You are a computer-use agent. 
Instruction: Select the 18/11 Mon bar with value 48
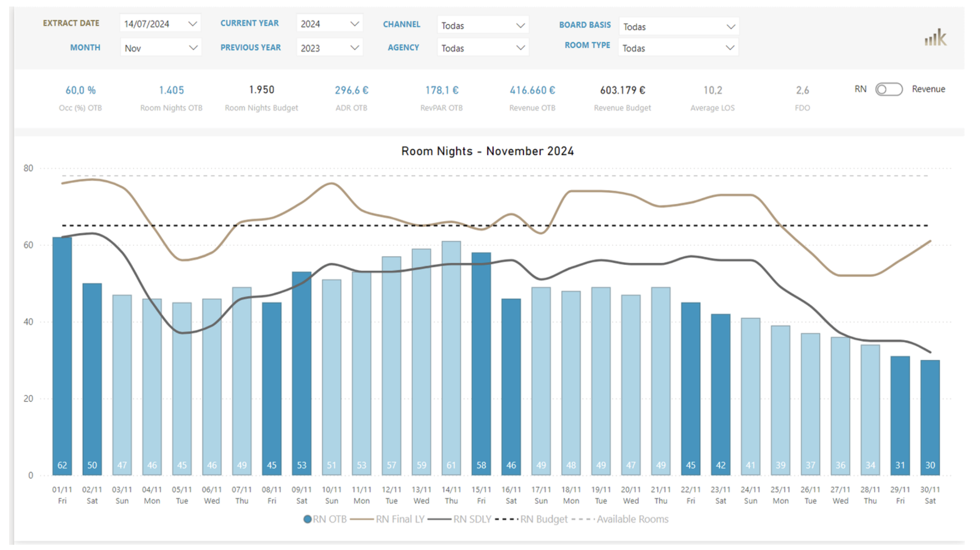tap(571, 383)
